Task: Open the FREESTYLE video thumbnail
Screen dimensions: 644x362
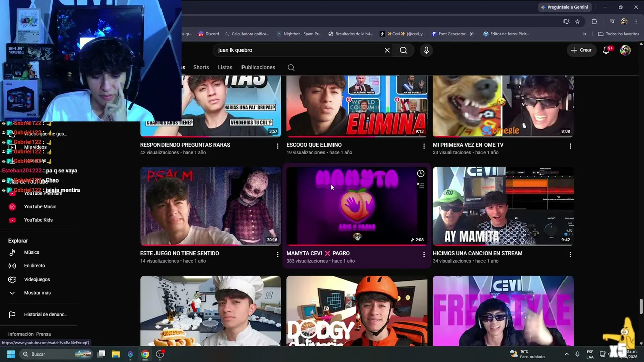Action: tap(503, 311)
